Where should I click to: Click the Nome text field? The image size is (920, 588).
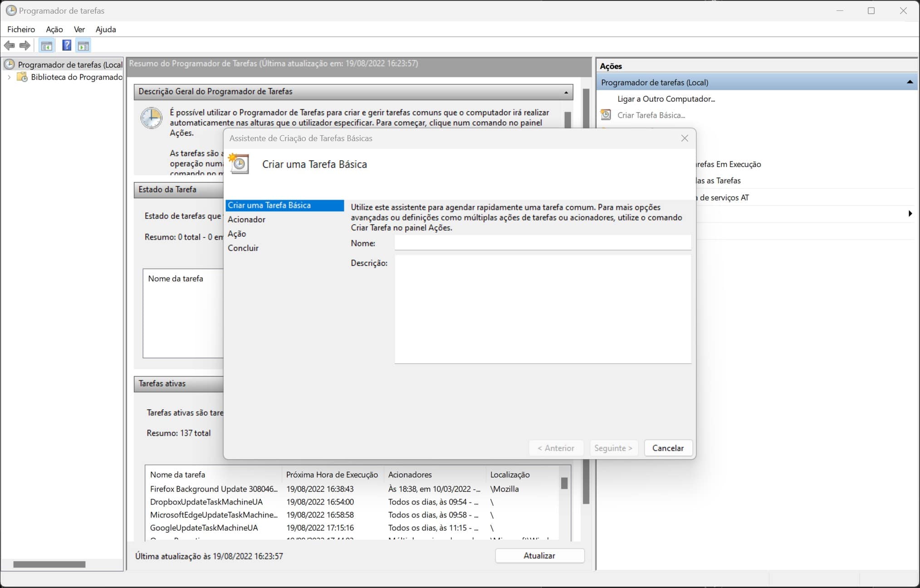click(x=542, y=243)
